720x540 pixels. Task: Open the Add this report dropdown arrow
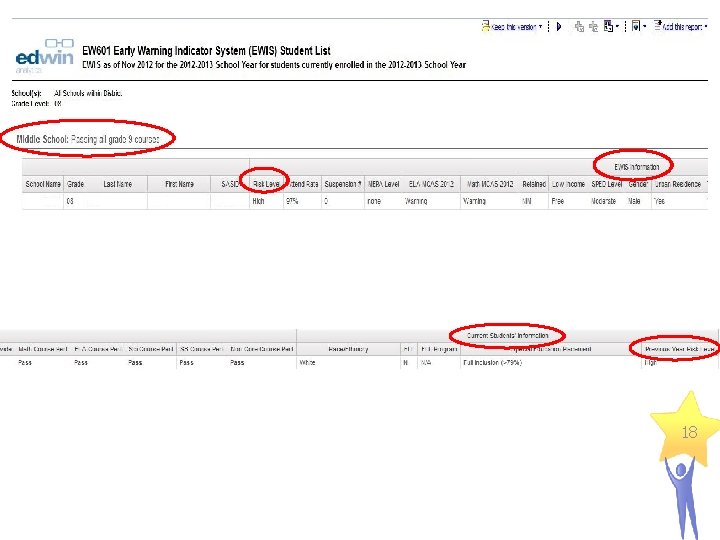[706, 27]
